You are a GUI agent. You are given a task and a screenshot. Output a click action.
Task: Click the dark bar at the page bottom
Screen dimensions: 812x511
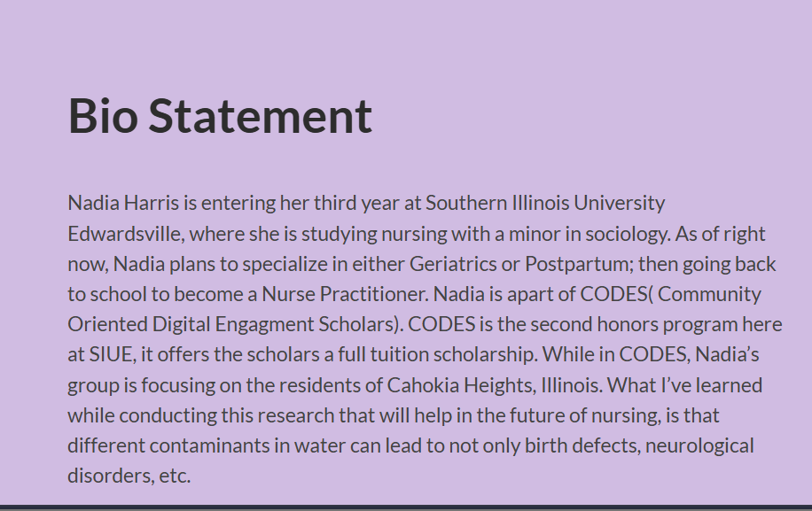click(406, 507)
